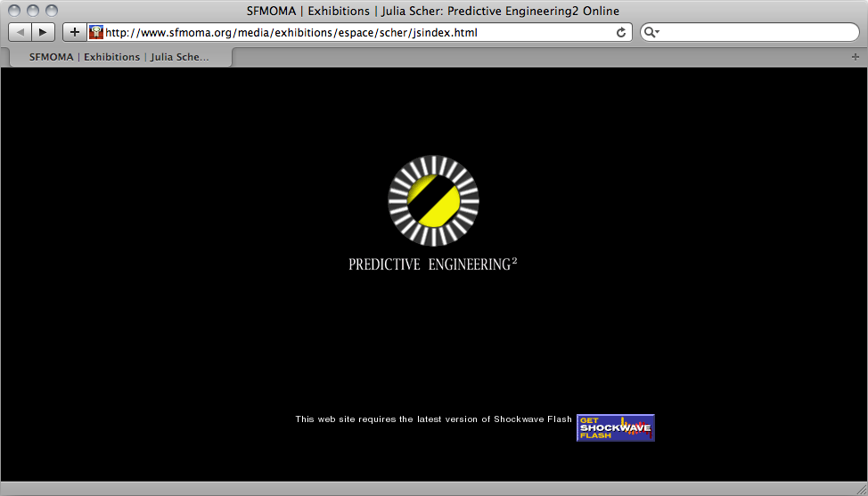
Task: Click the Predictive Engineering² title text
Action: pos(433,264)
